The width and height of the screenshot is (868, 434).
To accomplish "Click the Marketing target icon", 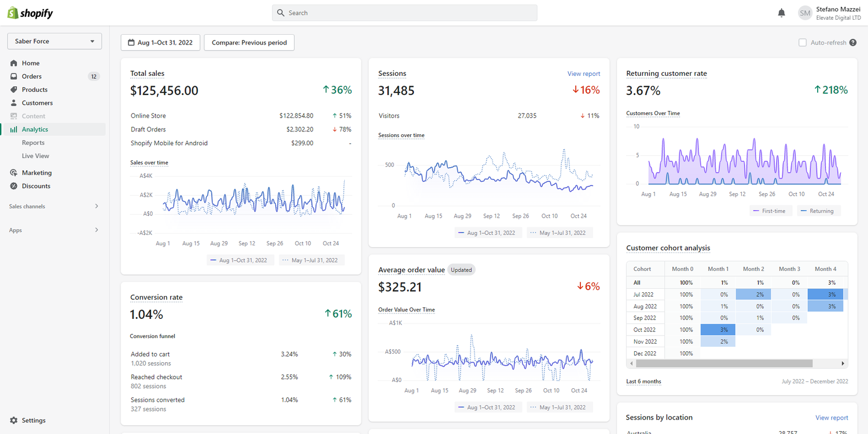I will [14, 173].
